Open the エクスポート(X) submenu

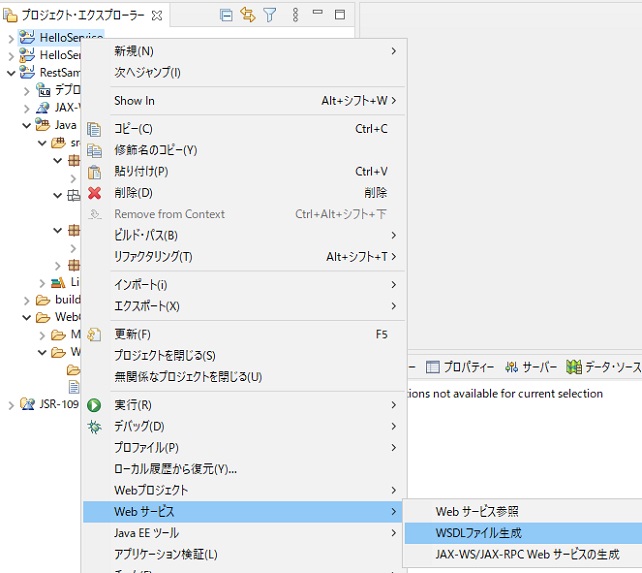[246, 306]
